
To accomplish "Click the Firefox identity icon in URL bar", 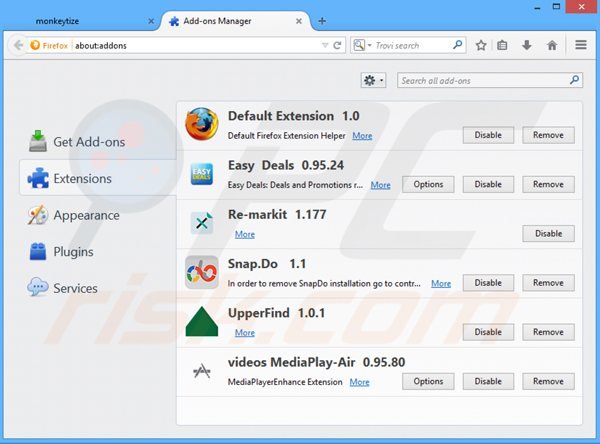I will pyautogui.click(x=35, y=45).
